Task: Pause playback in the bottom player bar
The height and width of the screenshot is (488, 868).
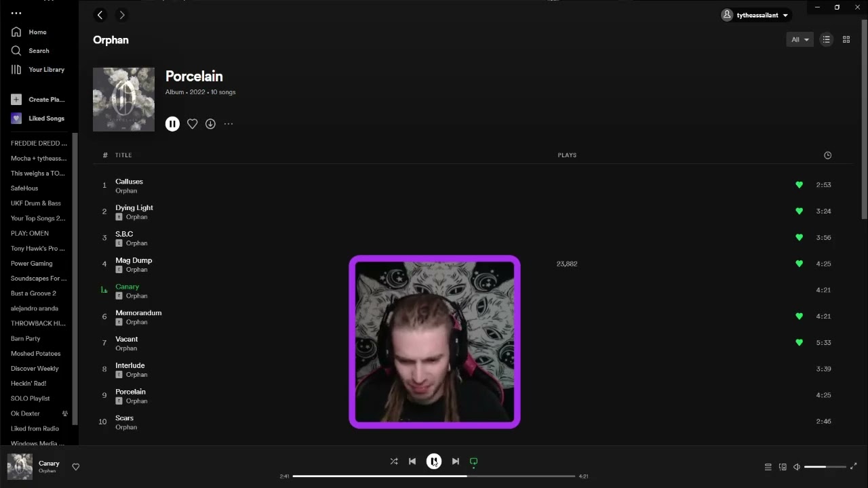Action: [434, 462]
